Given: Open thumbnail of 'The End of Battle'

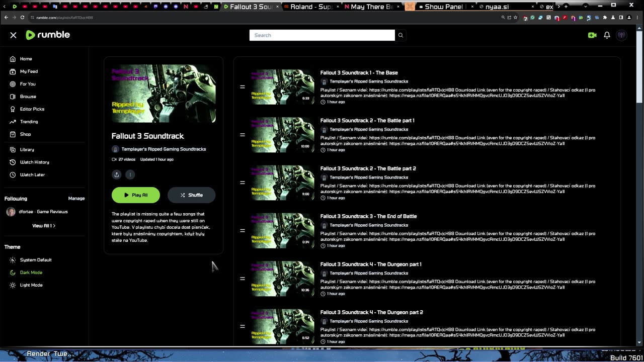Looking at the screenshot, I should pyautogui.click(x=282, y=231).
